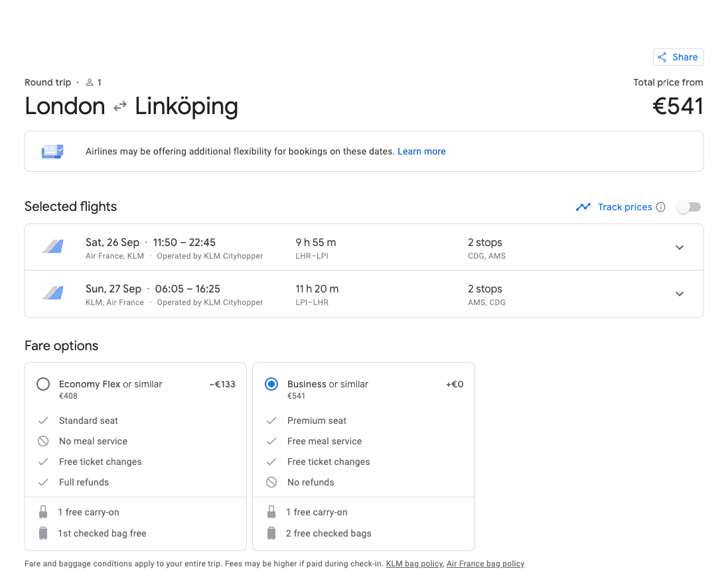This screenshot has width=728, height=579.
Task: Click the Total price from label
Action: [668, 83]
